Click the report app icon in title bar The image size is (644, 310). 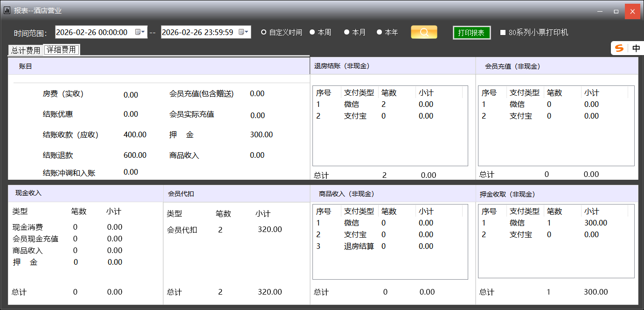pyautogui.click(x=7, y=10)
